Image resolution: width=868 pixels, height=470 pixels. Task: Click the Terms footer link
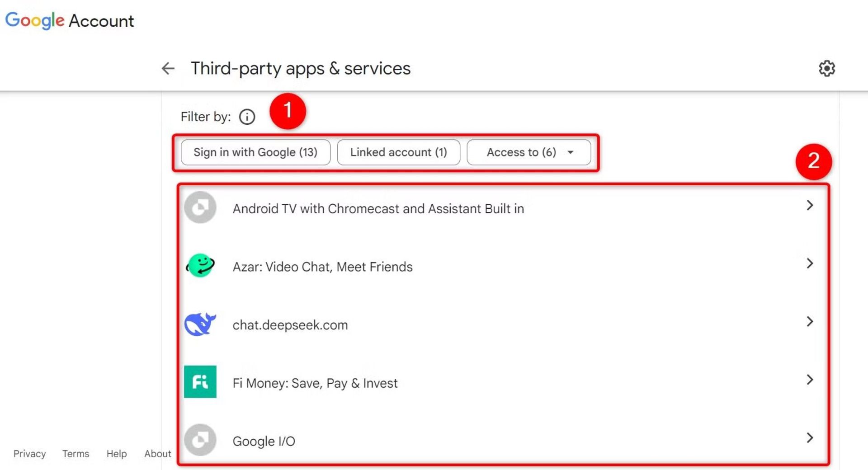pos(75,454)
